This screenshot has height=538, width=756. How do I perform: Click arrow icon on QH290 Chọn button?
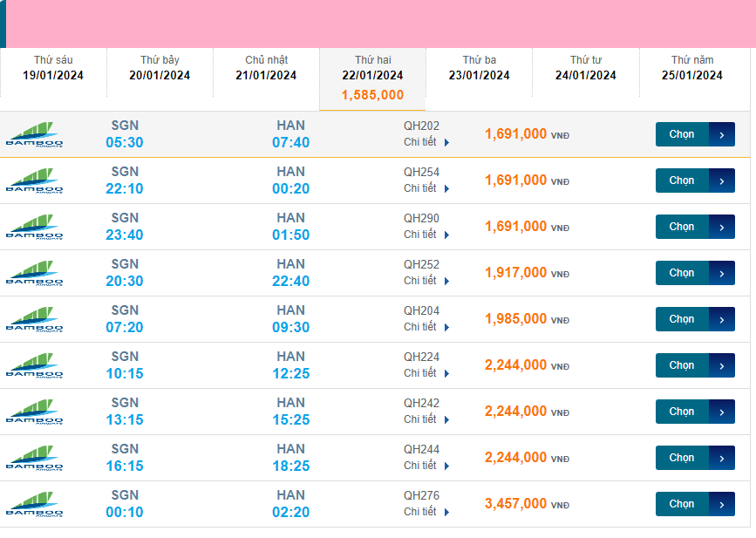click(722, 227)
